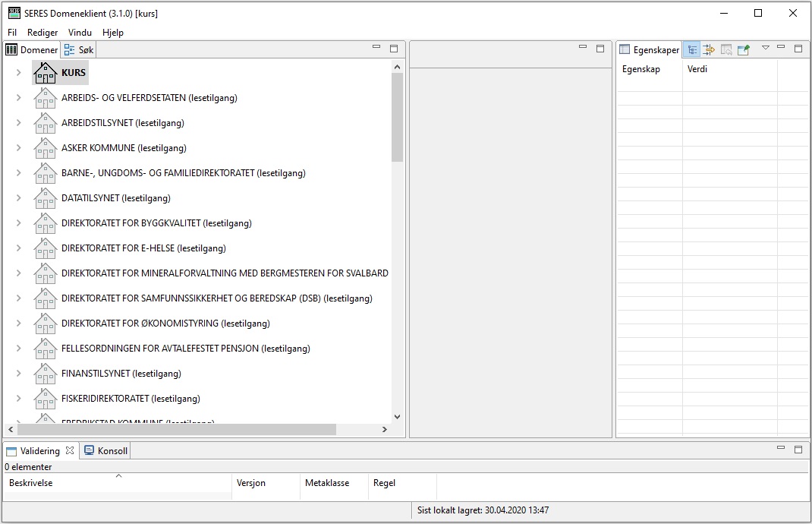812x524 pixels.
Task: Expand the DATATILSYNET node
Action: [x=19, y=198]
